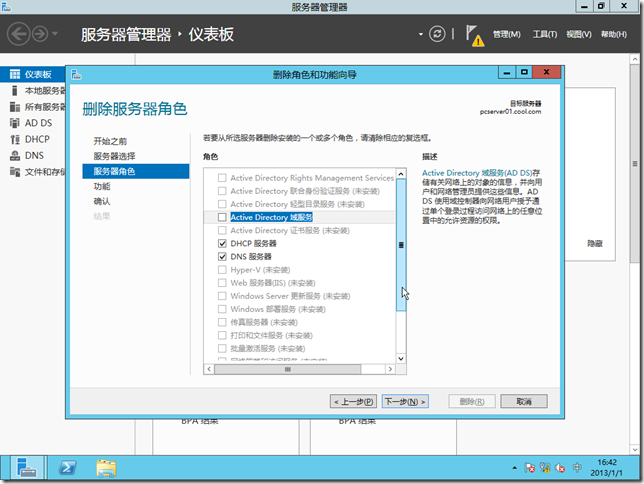Click the 隐藏 link on the dashboard
644x484 pixels.
[595, 244]
